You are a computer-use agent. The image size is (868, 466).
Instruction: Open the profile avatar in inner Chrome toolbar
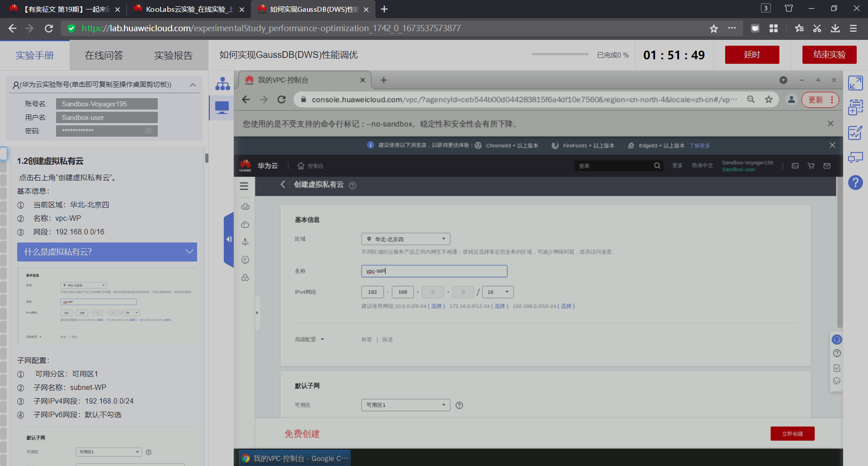pos(791,100)
